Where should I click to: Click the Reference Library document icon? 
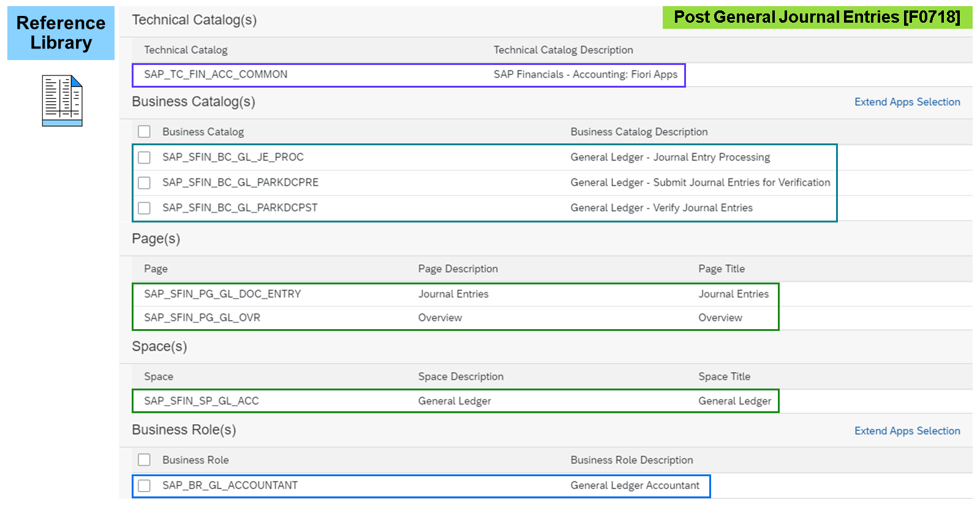click(x=62, y=101)
